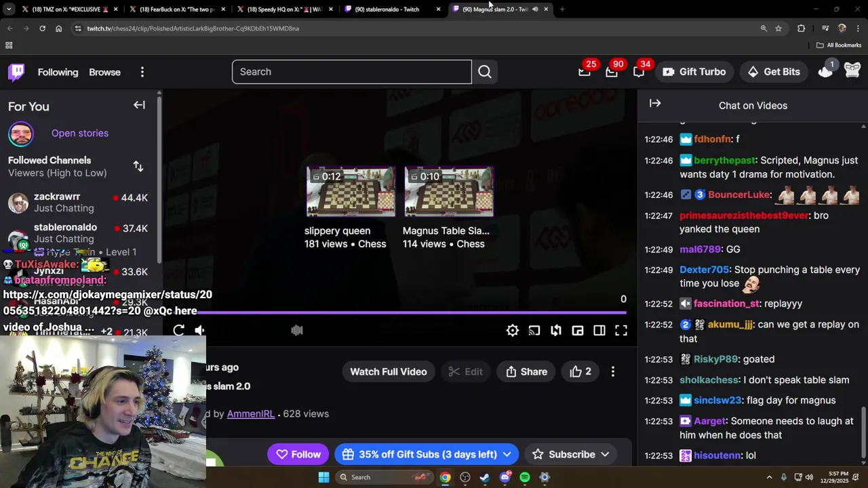The width and height of the screenshot is (868, 488).
Task: Open the user avatar menu on Twitch
Action: click(x=852, y=70)
